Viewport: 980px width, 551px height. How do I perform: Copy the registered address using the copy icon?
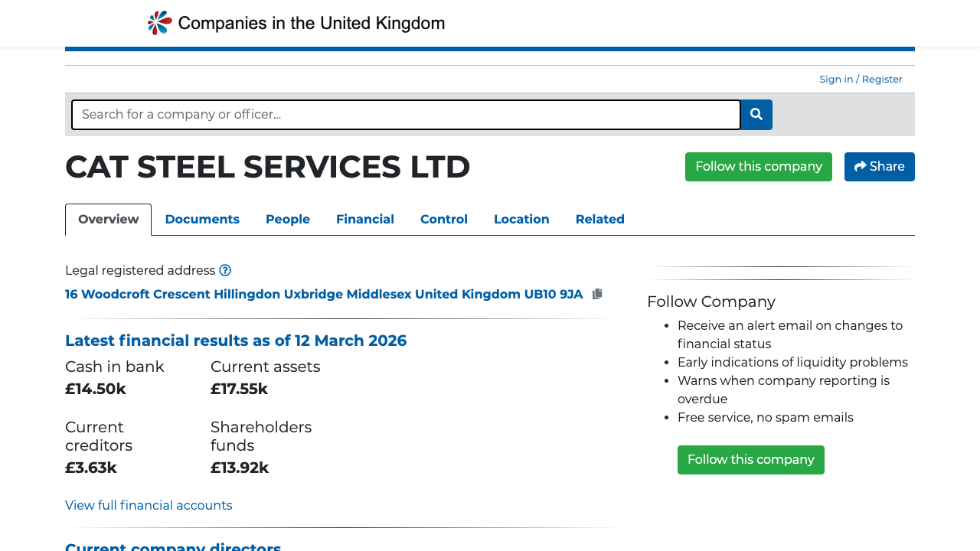tap(597, 294)
